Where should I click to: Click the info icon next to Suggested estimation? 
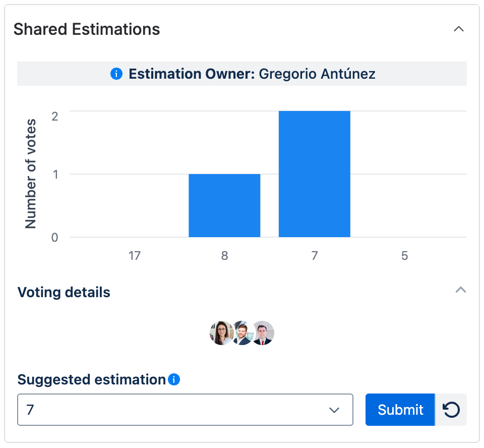click(x=175, y=379)
